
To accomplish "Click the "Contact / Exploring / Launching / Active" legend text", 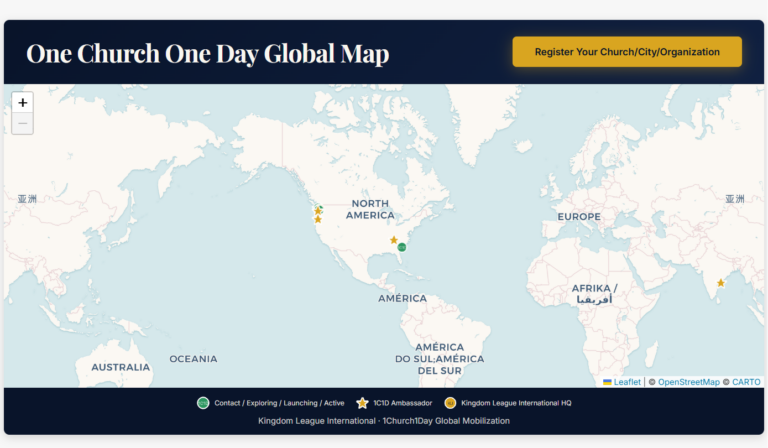I will coord(279,403).
